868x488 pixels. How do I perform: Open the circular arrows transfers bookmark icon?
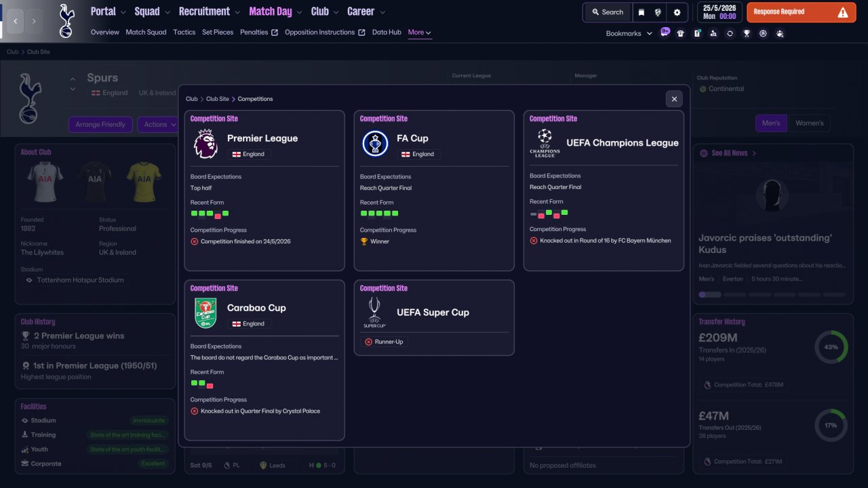point(730,33)
